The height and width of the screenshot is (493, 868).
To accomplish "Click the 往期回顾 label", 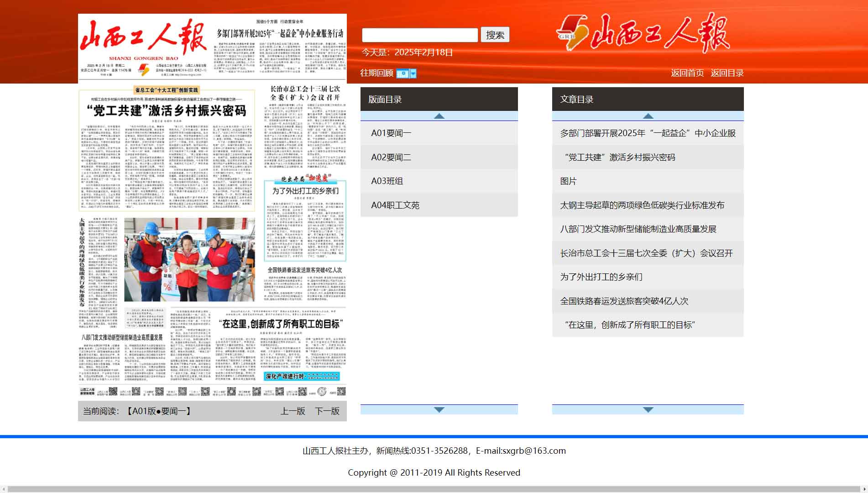I will [376, 73].
